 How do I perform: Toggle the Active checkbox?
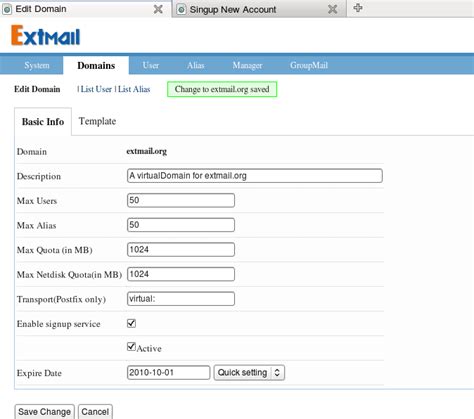tap(131, 347)
